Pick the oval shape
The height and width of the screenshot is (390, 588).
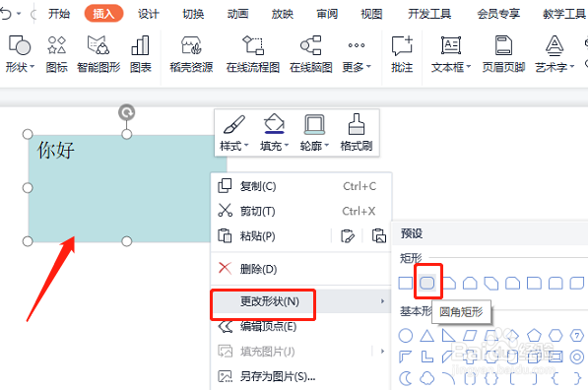406,336
